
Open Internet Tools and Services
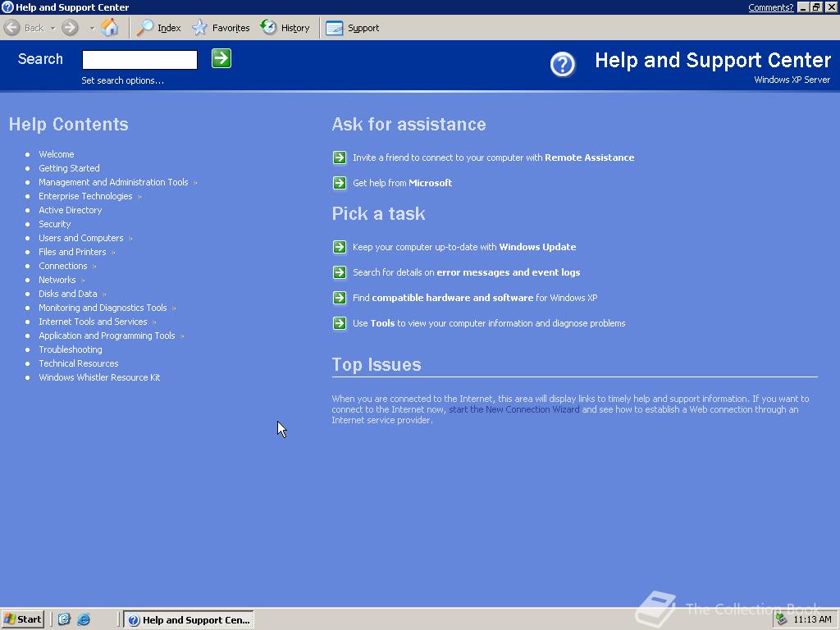coord(93,322)
